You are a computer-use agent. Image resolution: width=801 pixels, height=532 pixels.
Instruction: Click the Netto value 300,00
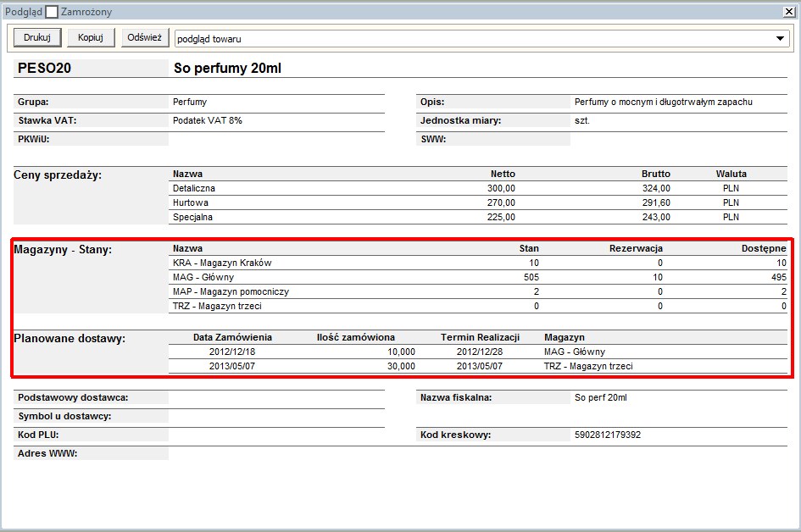(x=501, y=188)
